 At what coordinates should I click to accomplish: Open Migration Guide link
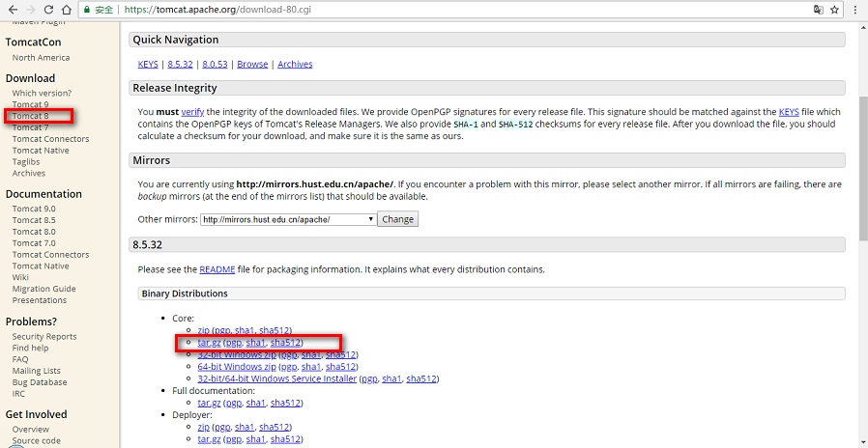(x=43, y=289)
